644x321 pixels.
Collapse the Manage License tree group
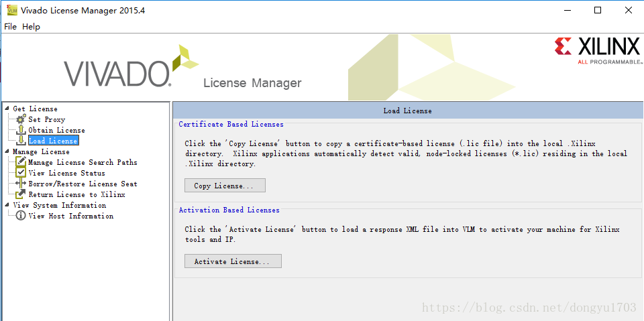click(x=7, y=151)
